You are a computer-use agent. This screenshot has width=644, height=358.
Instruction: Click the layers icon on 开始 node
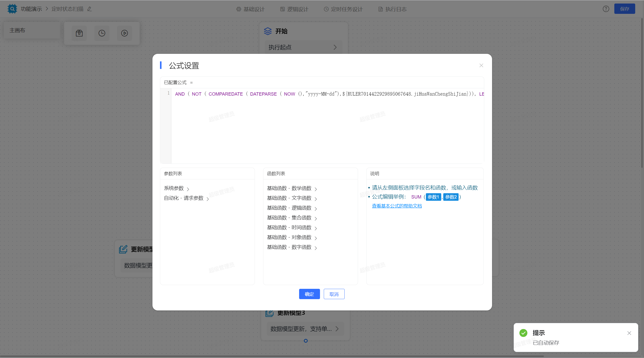(x=268, y=31)
